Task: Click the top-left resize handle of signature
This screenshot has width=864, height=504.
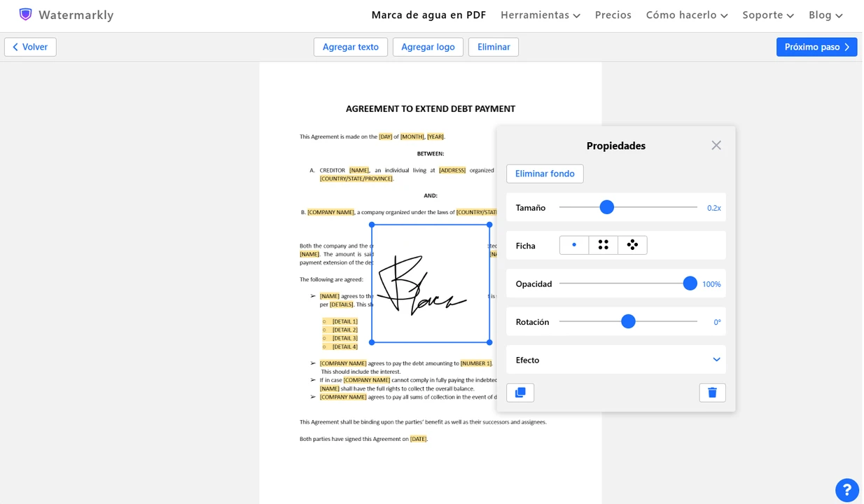Action: pyautogui.click(x=372, y=225)
